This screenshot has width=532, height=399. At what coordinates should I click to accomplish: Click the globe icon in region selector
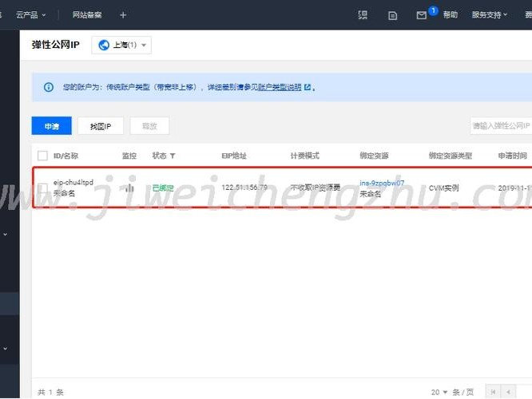[x=104, y=45]
